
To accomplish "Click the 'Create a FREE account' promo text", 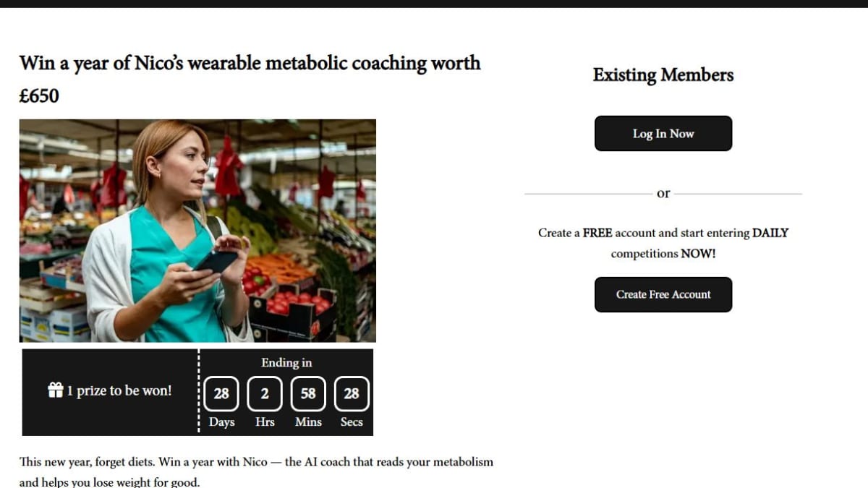I will (x=663, y=243).
